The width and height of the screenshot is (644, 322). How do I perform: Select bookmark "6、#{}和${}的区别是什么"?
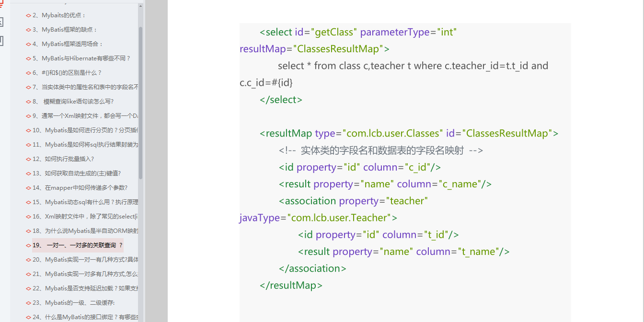point(67,73)
